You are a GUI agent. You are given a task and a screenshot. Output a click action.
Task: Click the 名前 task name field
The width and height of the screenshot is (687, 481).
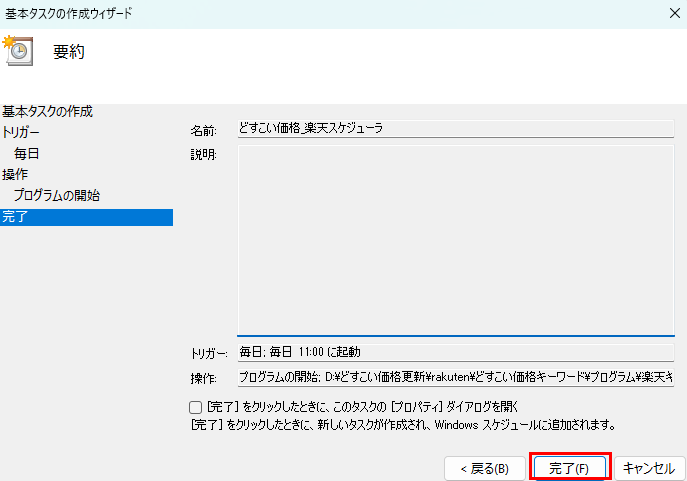click(456, 128)
